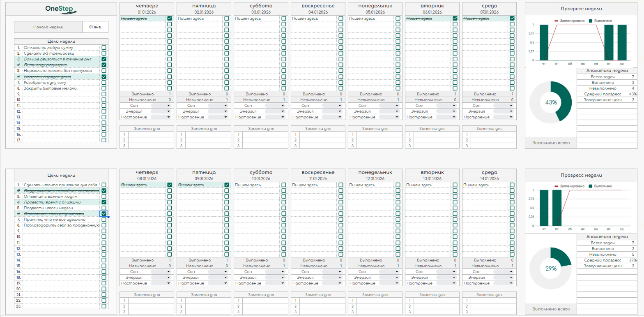Check the 'Отложить любую сумму' goal checkbox
Image resolution: width=644 pixels, height=317 pixels.
[104, 48]
